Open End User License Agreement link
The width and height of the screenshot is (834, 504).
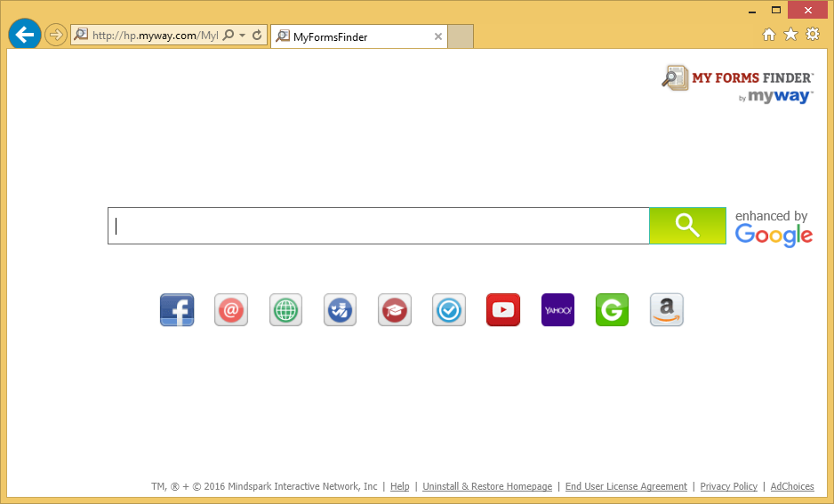click(626, 486)
